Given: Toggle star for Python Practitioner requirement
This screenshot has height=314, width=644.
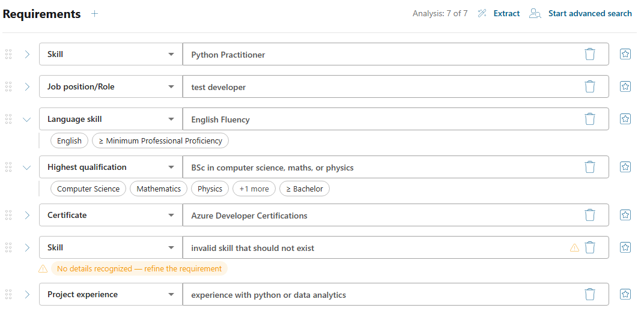Looking at the screenshot, I should pos(625,54).
